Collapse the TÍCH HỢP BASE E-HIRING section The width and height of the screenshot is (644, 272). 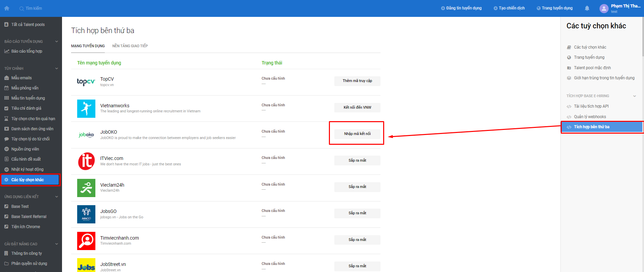[x=635, y=96]
